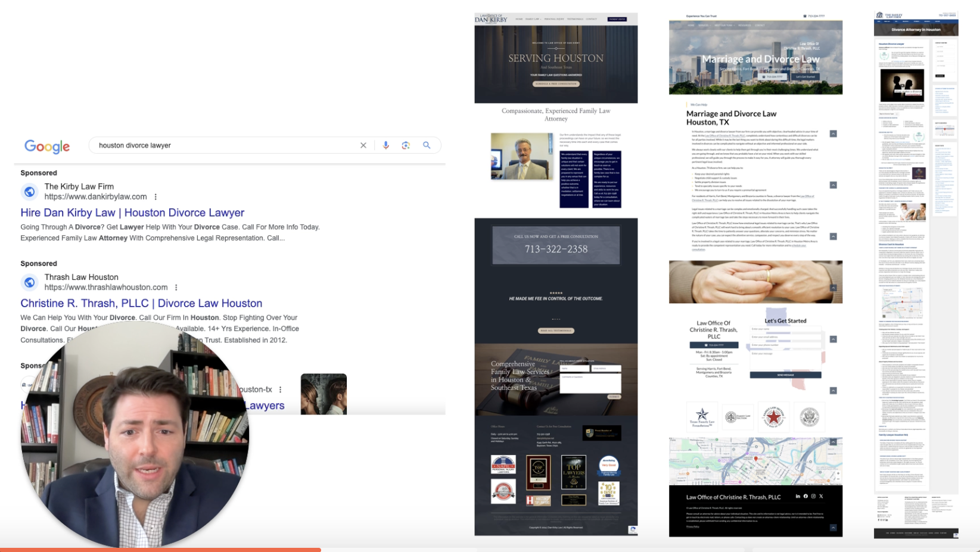Click the Enter your email address field
Screen dimensions: 980x552
tap(785, 337)
